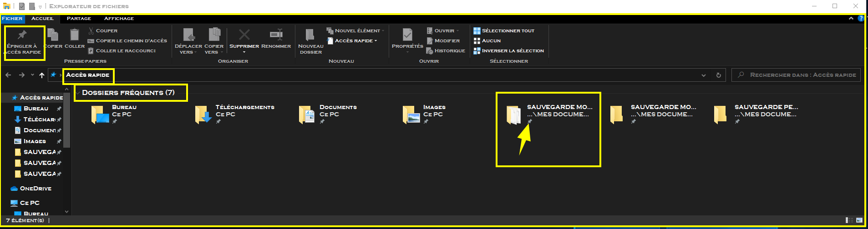Click the refresh icon beside address bar
Image resolution: width=868 pixels, height=229 pixels.
(719, 75)
